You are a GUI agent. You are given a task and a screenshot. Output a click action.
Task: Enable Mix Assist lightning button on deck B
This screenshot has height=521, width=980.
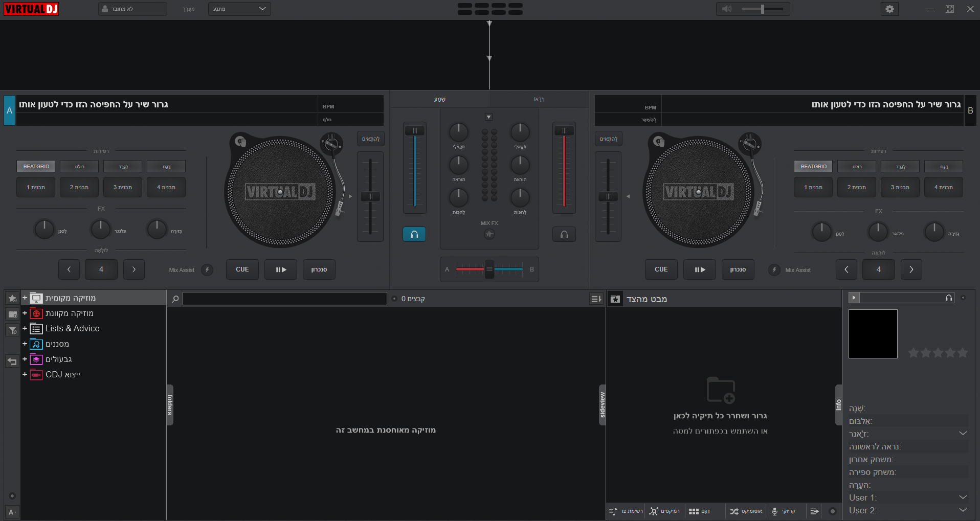pyautogui.click(x=774, y=270)
